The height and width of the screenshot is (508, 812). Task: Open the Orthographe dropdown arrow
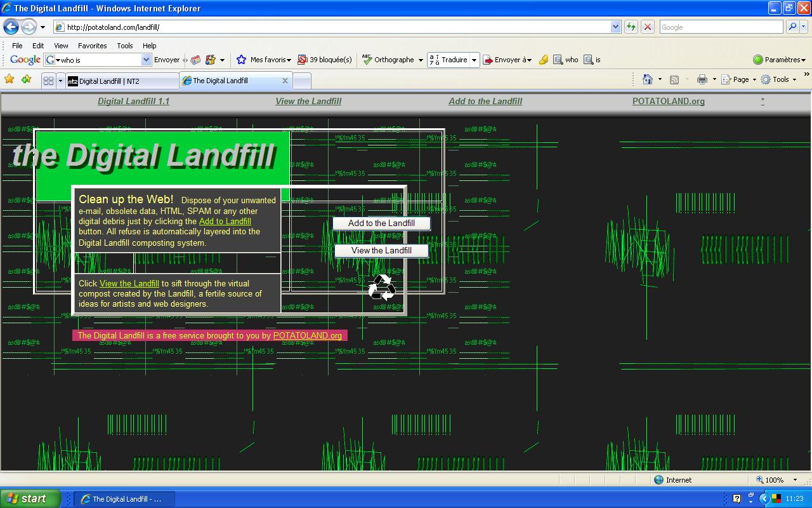point(421,60)
